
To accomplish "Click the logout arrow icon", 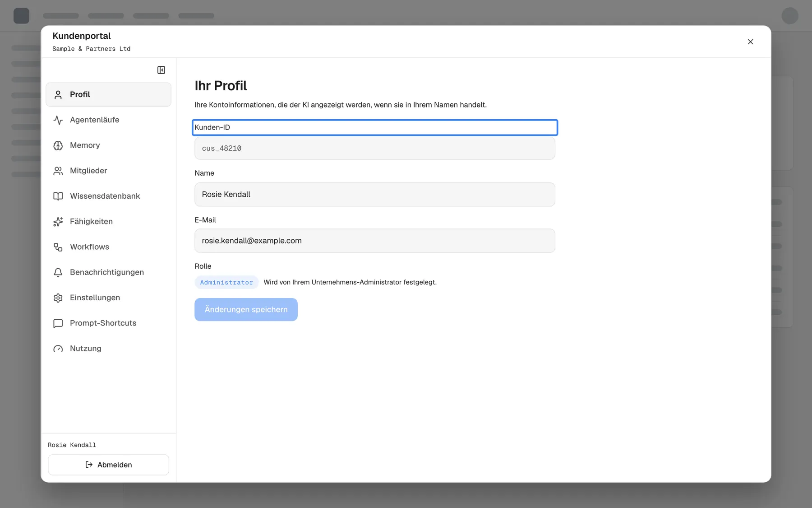I will [89, 465].
